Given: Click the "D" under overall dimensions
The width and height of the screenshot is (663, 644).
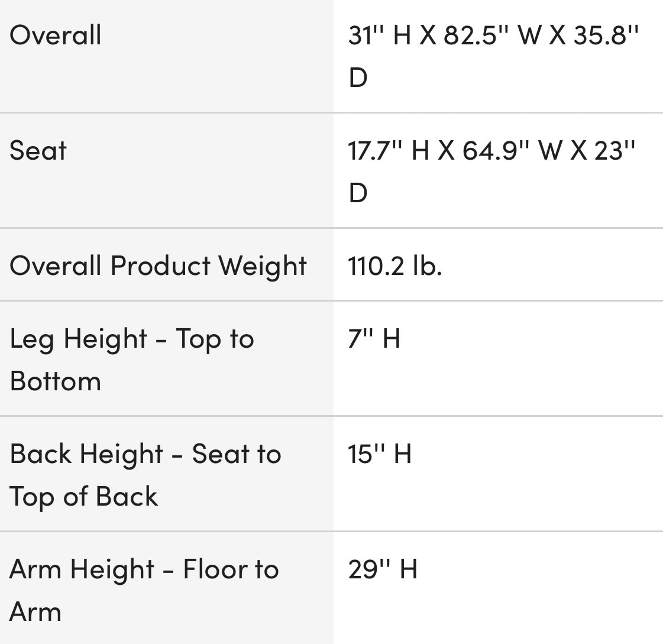Looking at the screenshot, I should (358, 77).
